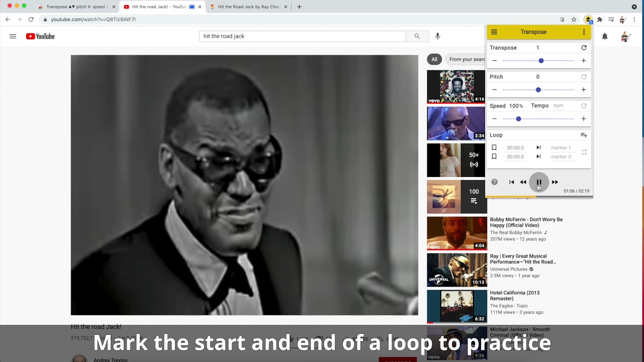The height and width of the screenshot is (362, 644).
Task: Speed up with the plus button
Action: pos(584,119)
